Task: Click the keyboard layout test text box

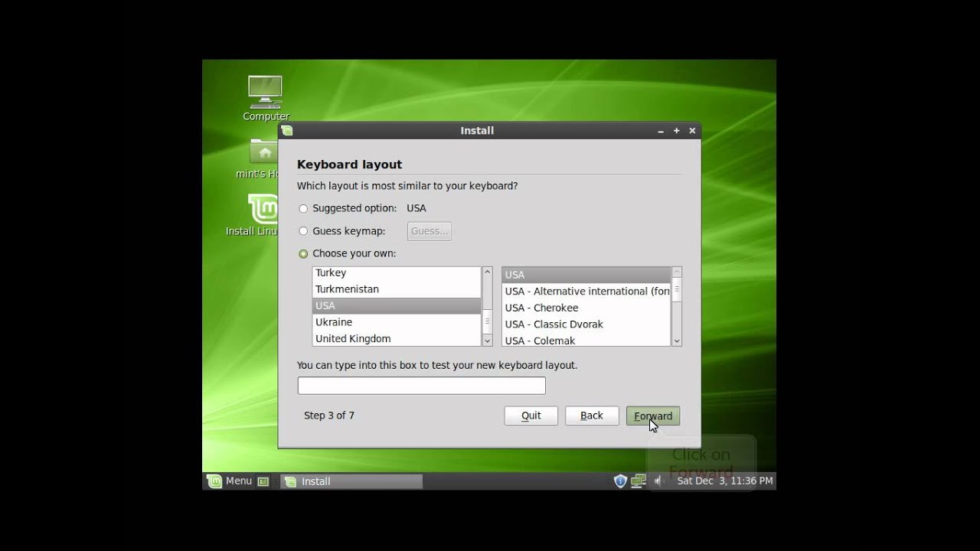Action: [x=421, y=386]
